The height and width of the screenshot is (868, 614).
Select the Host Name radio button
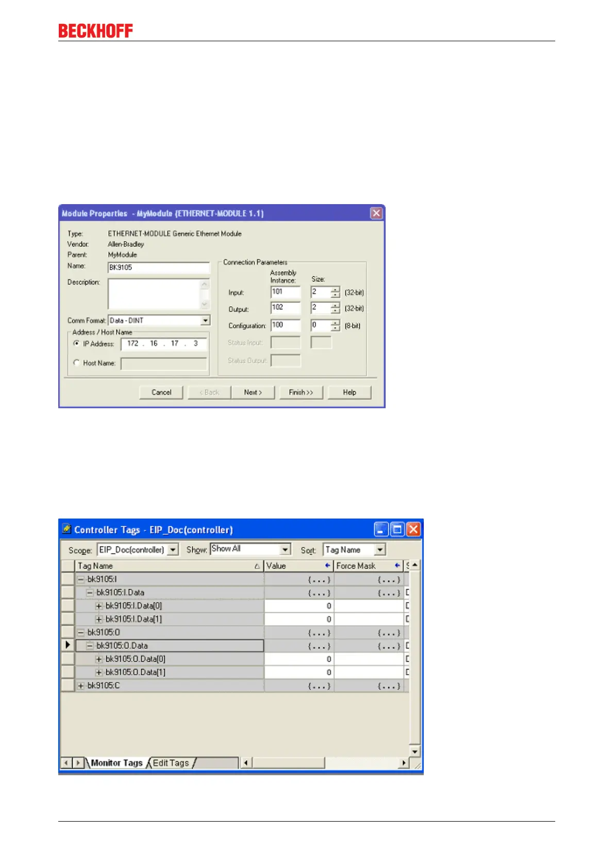(x=77, y=363)
